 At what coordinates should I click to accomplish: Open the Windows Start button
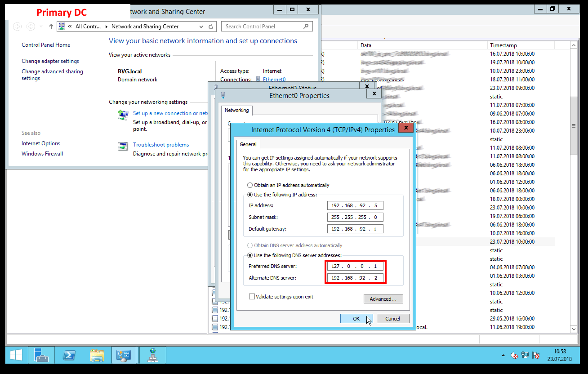tap(16, 355)
